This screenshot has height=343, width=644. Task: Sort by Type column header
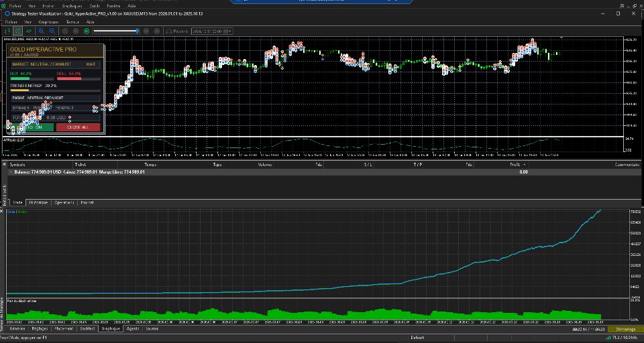[217, 165]
